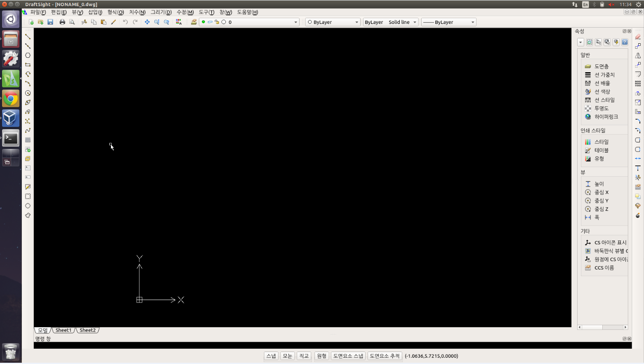Open print preview with the magnifier page icon

coord(72,22)
